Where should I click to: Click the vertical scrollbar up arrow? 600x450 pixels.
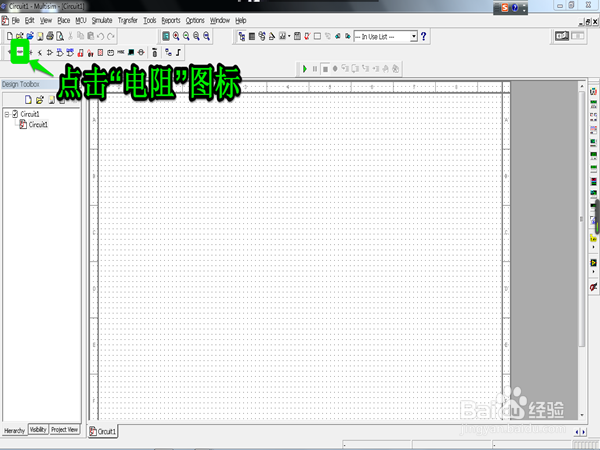tap(582, 86)
